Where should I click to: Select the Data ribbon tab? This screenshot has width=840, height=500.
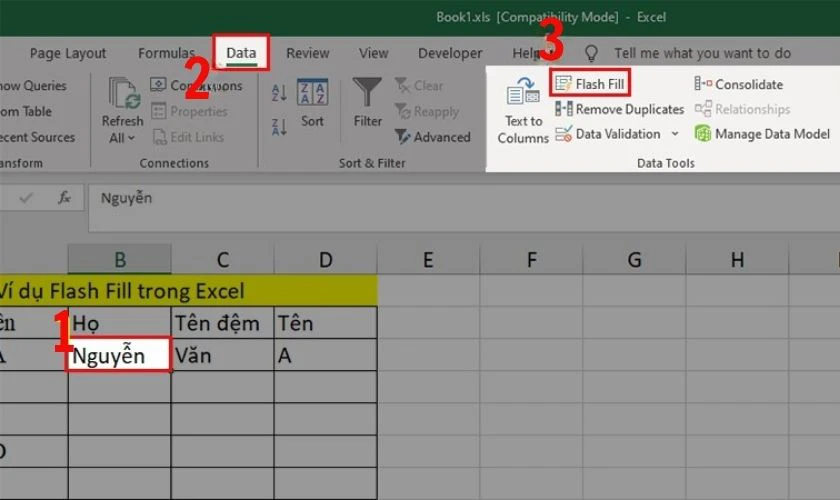coord(241,53)
